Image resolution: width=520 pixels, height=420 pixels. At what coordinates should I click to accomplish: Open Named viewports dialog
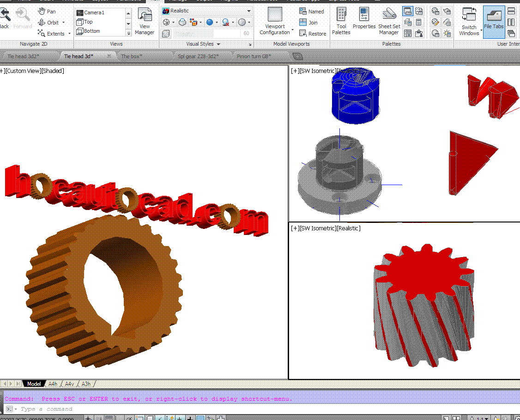[312, 12]
